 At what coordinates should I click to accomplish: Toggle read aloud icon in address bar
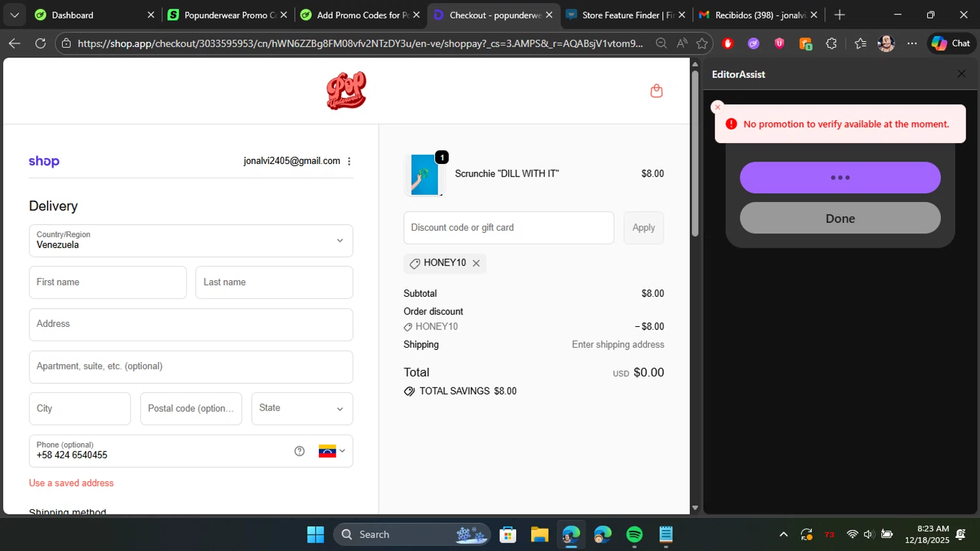click(x=682, y=43)
